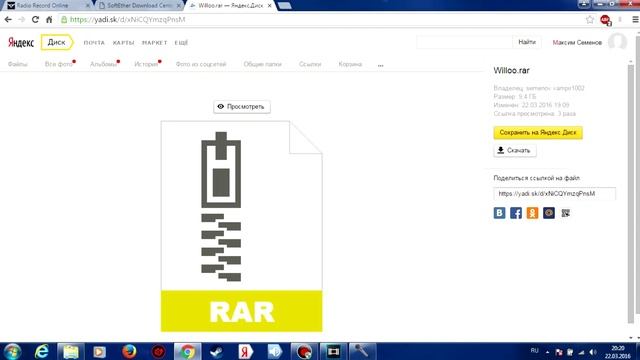Click the address bar with yadi.sk URL

[x=322, y=20]
